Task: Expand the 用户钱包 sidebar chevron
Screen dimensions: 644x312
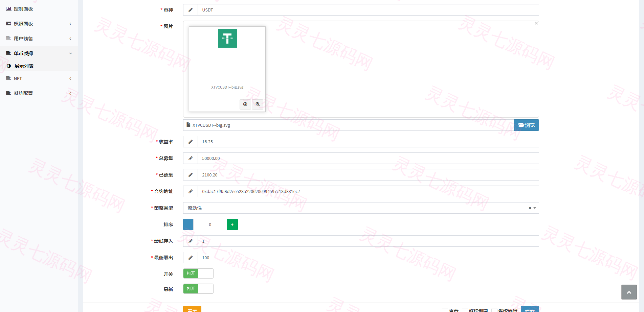Action: pos(70,39)
